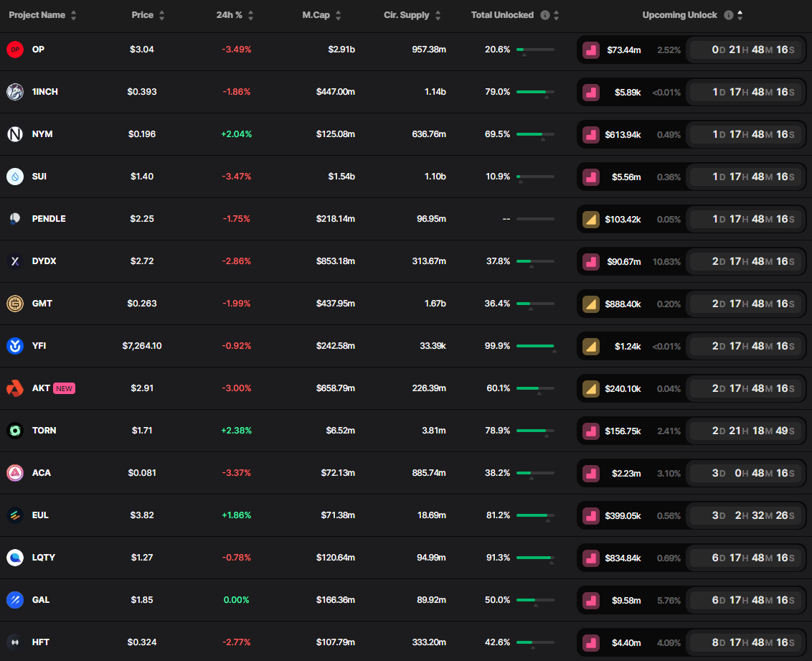Select GMT circulating supply 1.67b
812x661 pixels.
pos(435,304)
